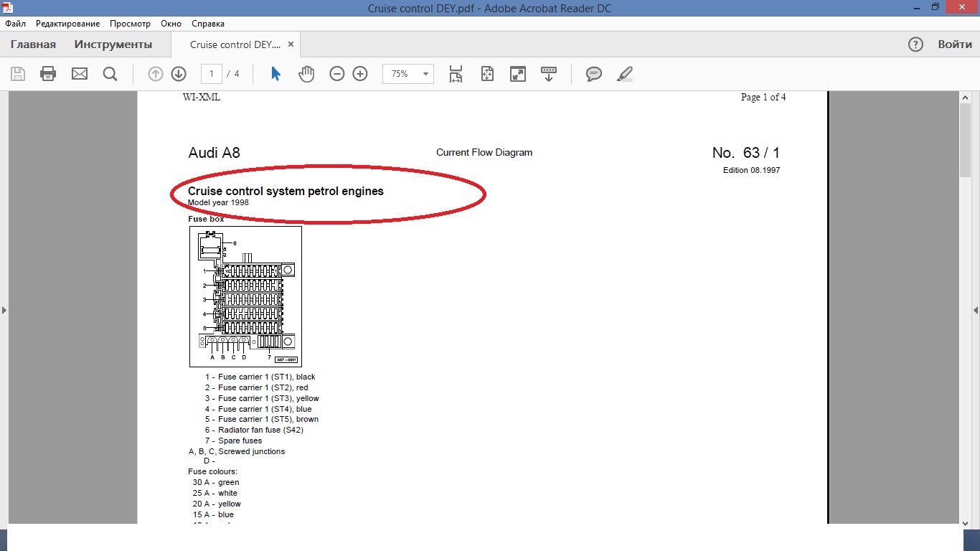
Task: Click the 'Fuse colours:' label
Action: coord(212,471)
